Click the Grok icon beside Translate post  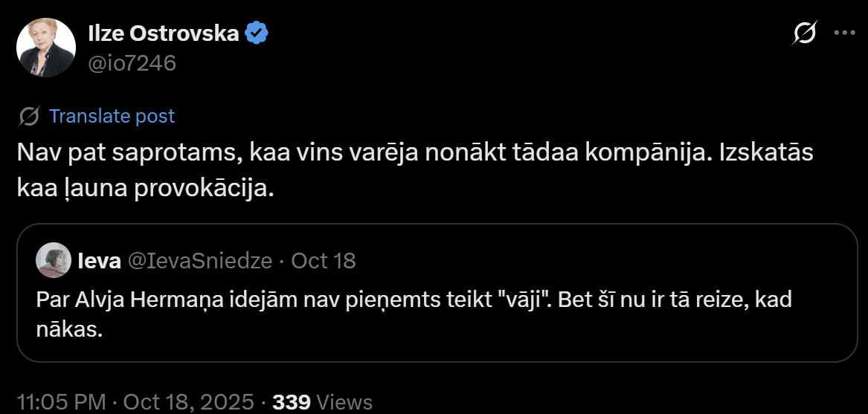pos(29,116)
